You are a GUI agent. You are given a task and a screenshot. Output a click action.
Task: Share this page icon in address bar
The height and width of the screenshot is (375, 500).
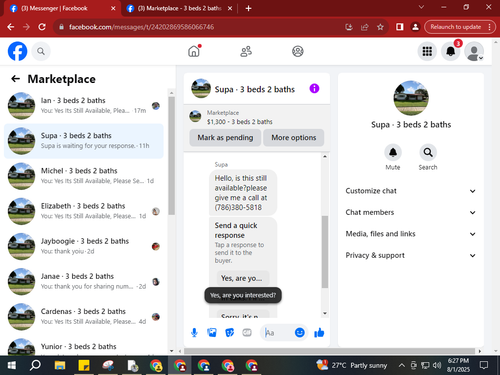point(365,27)
